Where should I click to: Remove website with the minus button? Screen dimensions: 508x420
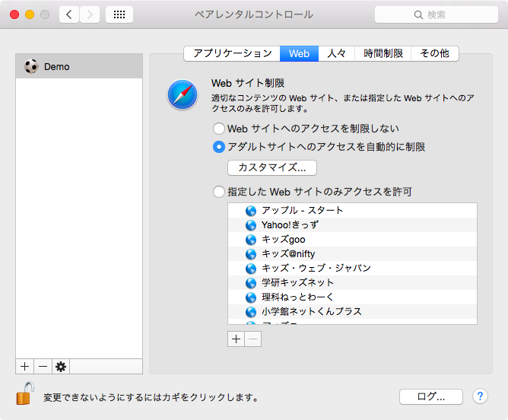(253, 339)
